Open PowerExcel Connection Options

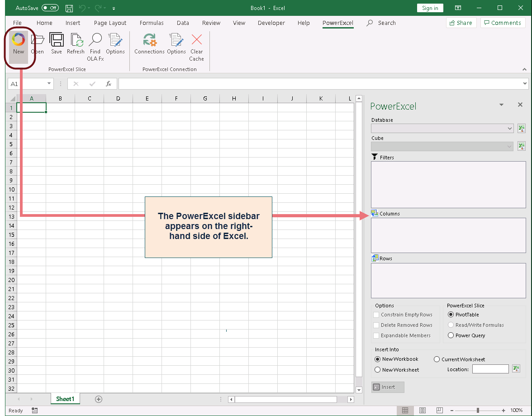pos(176,40)
